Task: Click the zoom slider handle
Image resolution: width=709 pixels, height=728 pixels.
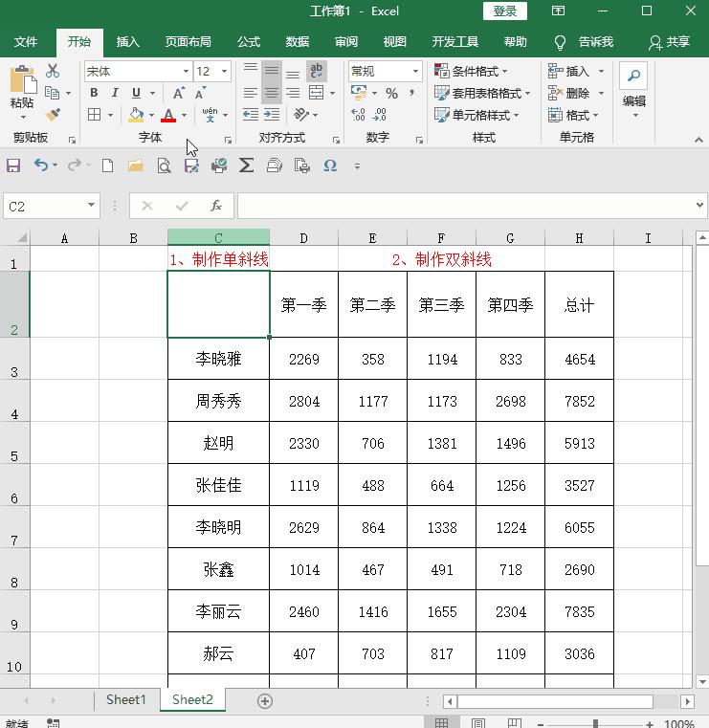Action: pos(595,723)
